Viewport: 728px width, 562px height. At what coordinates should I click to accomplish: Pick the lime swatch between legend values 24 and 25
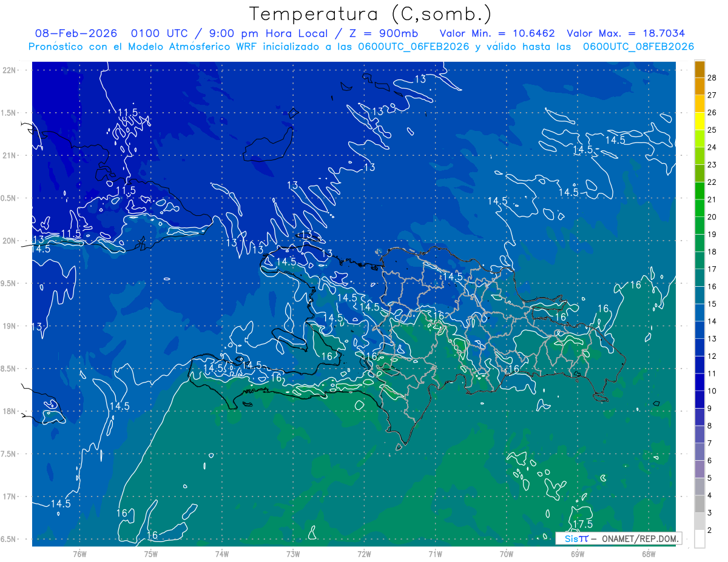699,139
